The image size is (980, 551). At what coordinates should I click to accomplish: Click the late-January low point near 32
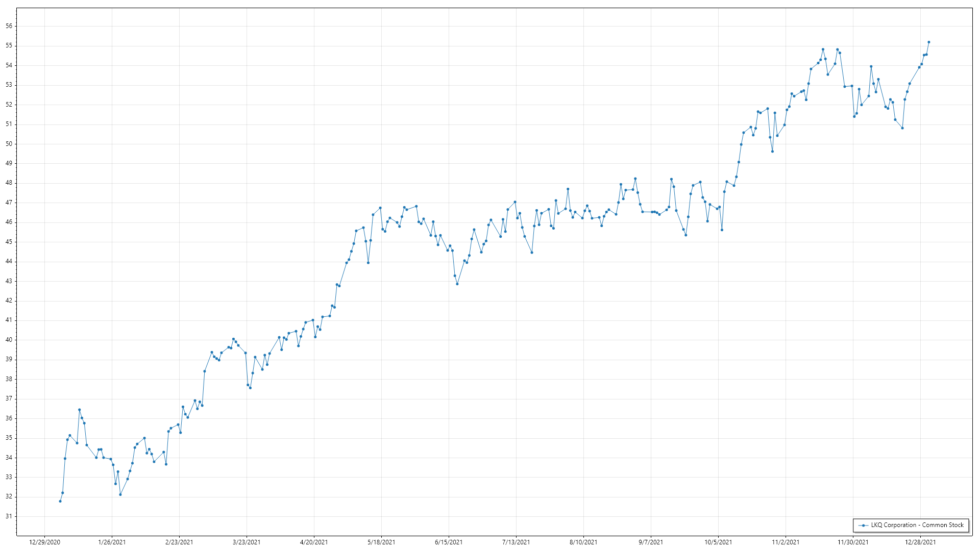pos(120,494)
